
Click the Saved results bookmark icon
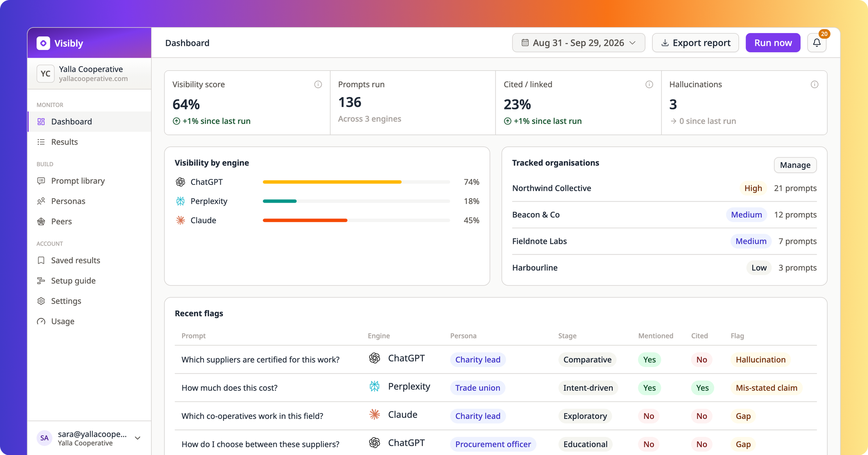tap(41, 260)
